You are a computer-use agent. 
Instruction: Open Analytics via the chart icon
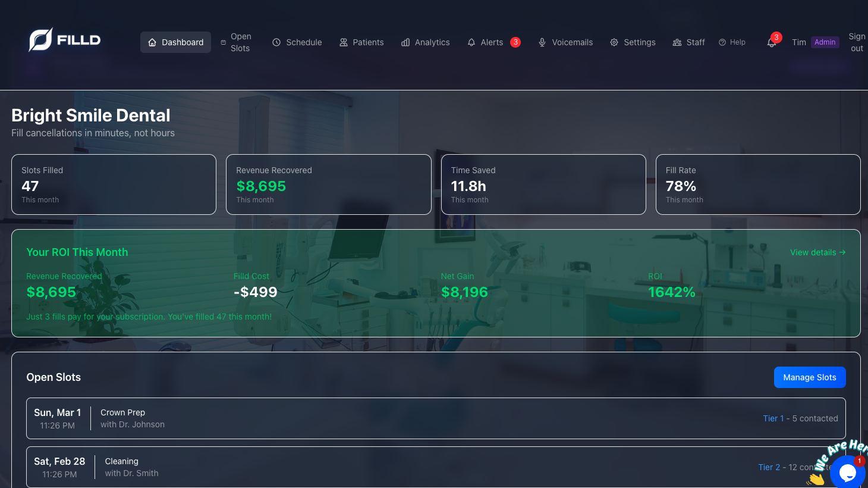point(406,42)
